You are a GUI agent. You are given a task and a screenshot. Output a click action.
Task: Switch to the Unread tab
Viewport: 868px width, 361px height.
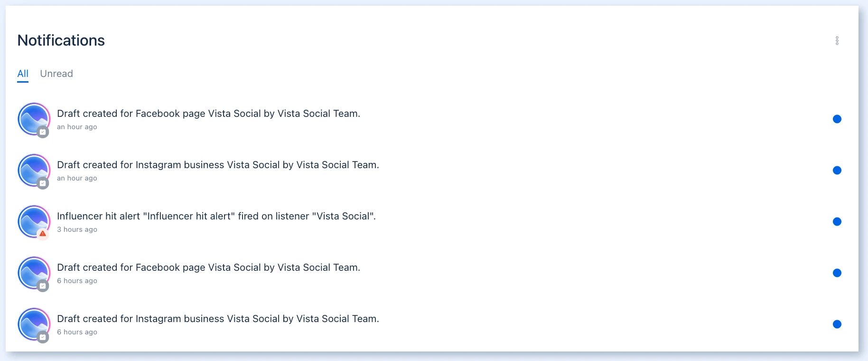coord(56,74)
